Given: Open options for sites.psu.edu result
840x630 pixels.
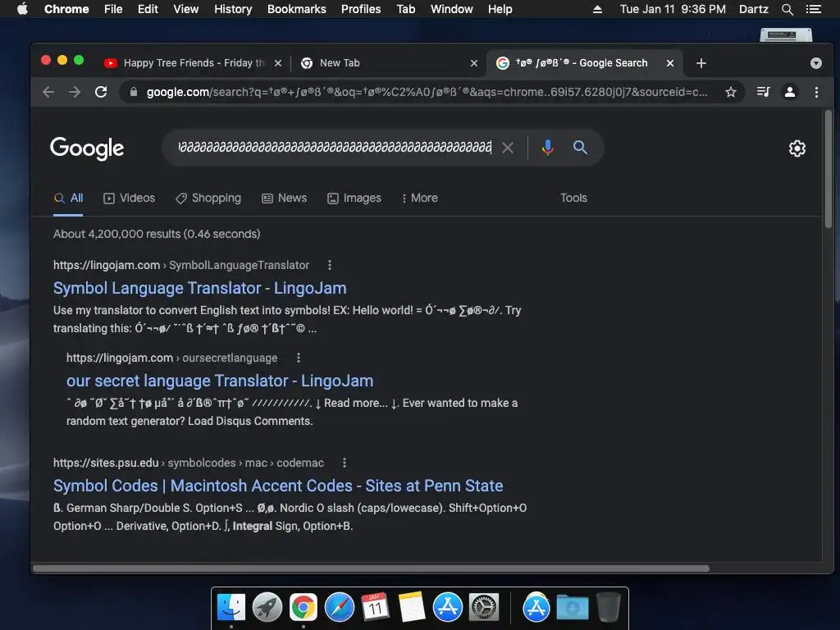Looking at the screenshot, I should point(344,463).
